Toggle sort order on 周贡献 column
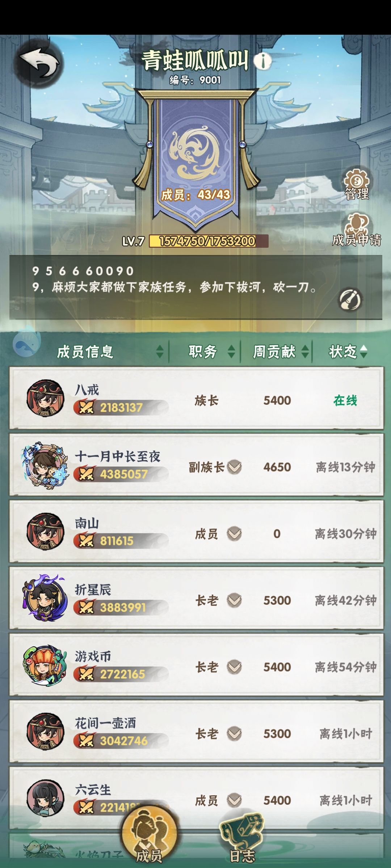 point(305,352)
